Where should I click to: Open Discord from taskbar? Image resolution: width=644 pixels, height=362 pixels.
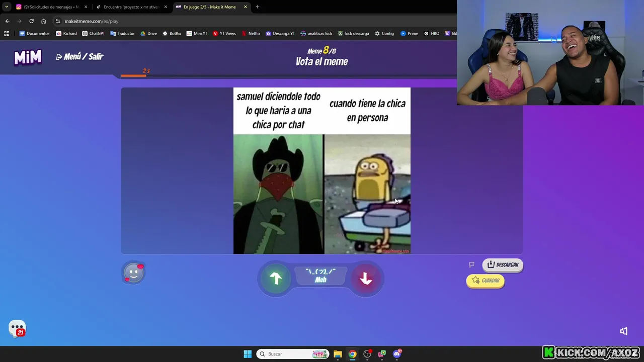397,354
